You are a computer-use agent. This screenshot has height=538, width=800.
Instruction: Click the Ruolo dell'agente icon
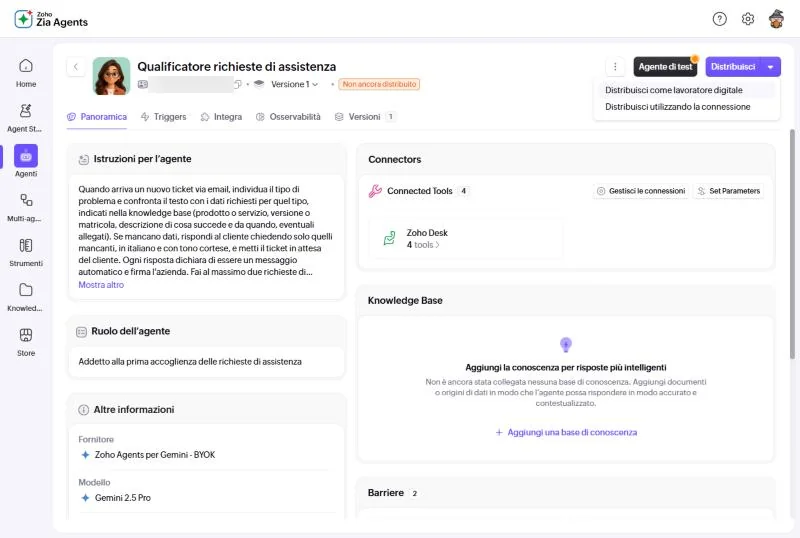coord(82,332)
